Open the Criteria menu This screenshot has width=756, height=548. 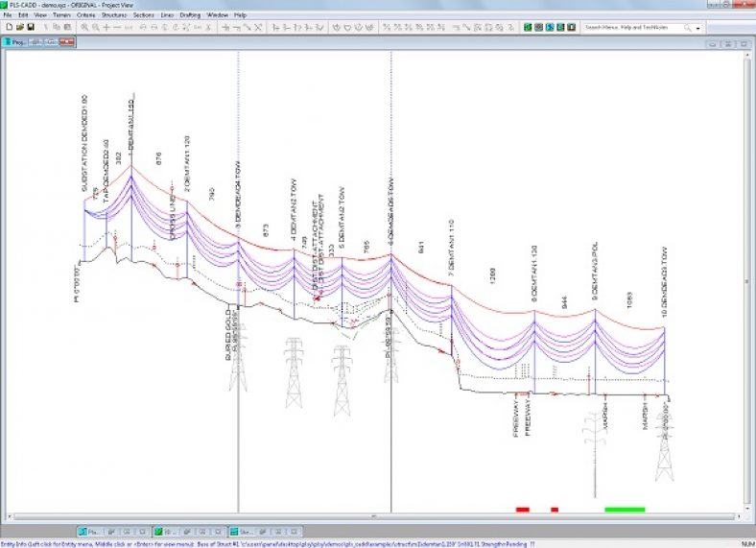(x=85, y=15)
